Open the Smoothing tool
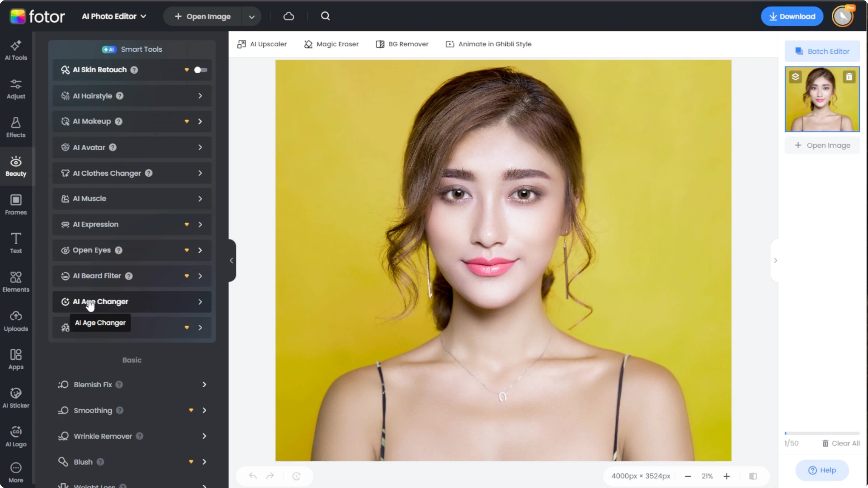 [x=132, y=410]
